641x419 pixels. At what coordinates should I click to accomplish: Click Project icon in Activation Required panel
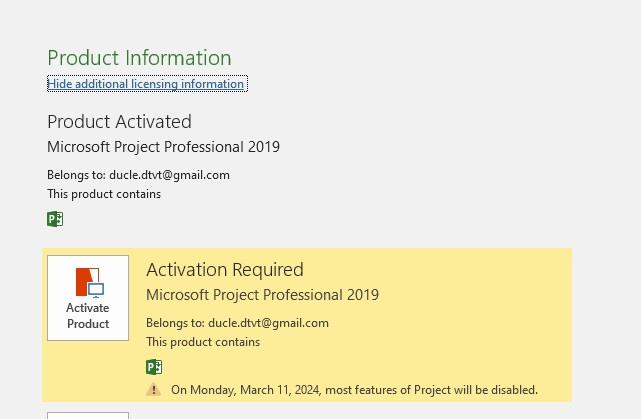pyautogui.click(x=154, y=367)
